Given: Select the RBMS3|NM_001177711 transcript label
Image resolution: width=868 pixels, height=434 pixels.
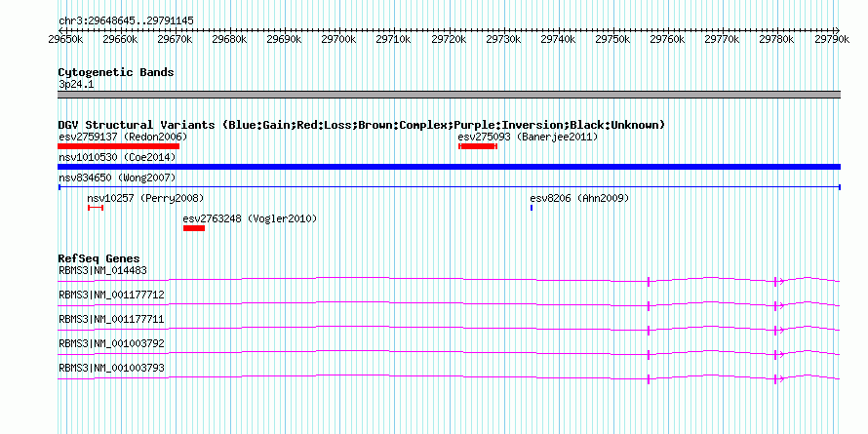Looking at the screenshot, I should [x=111, y=320].
